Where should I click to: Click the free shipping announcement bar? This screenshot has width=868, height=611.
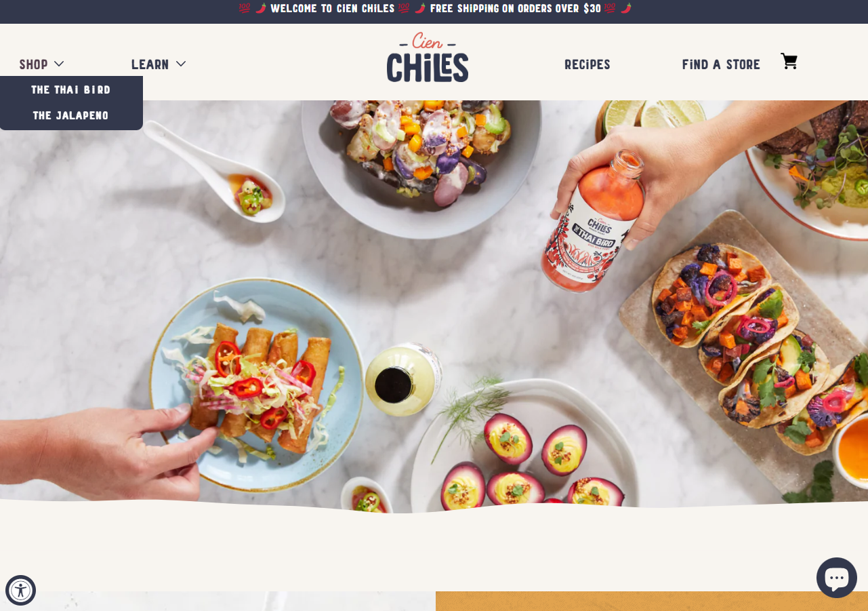point(434,9)
